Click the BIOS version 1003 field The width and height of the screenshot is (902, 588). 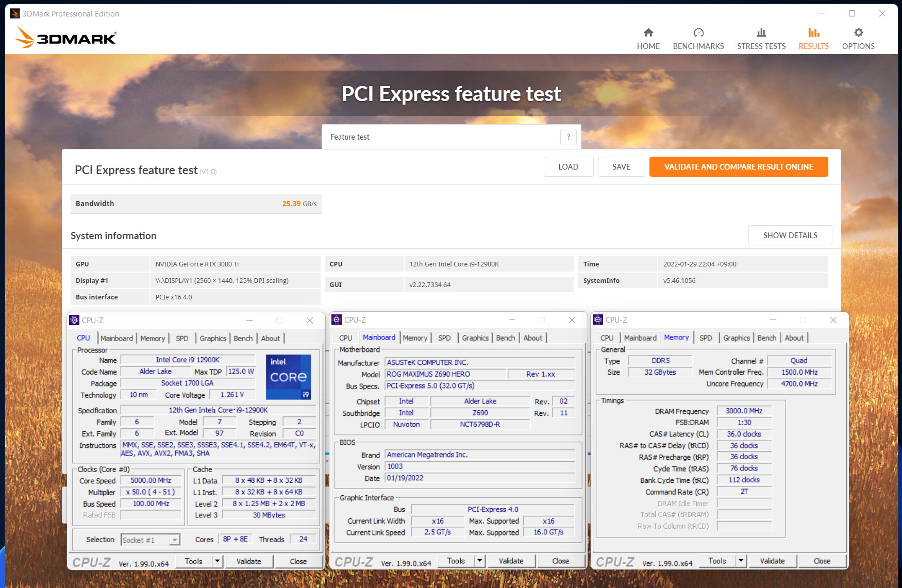[479, 466]
